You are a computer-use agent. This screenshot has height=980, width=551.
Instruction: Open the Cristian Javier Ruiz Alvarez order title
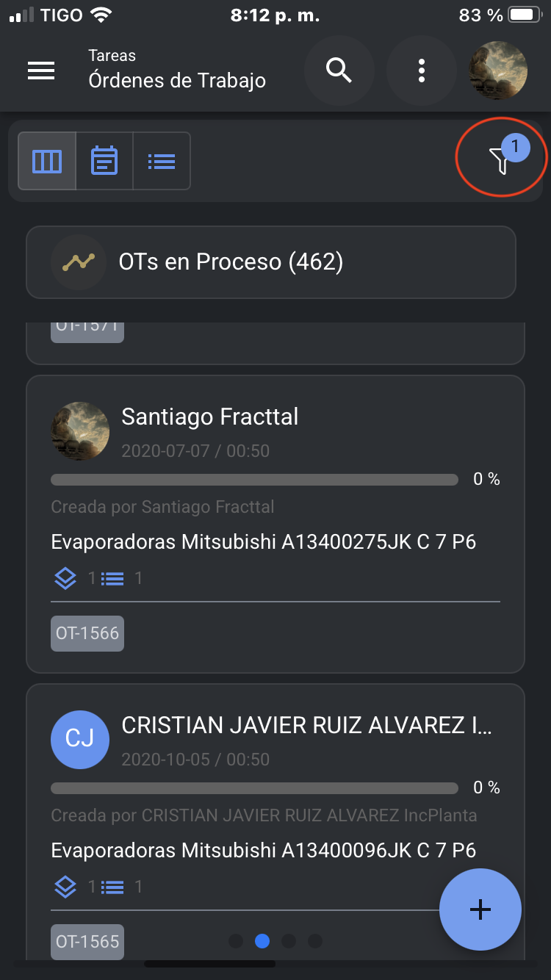coord(306,726)
